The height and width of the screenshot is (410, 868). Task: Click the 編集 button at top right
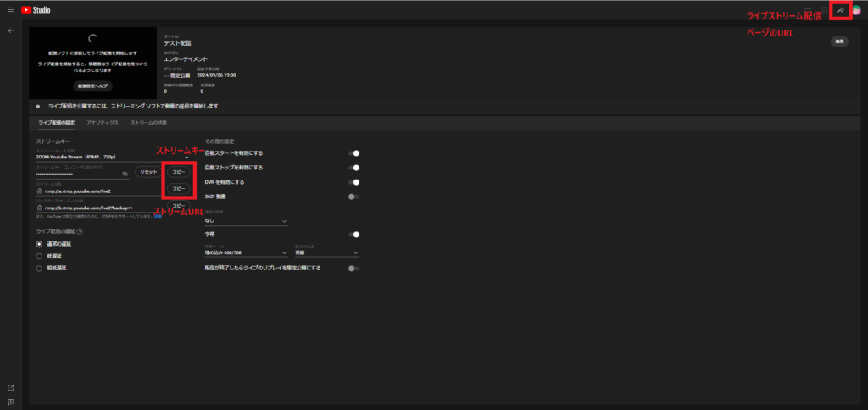(x=839, y=41)
